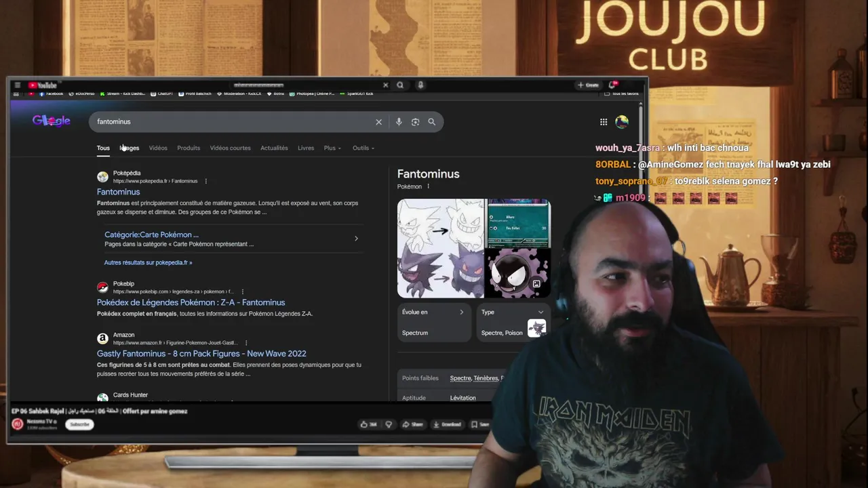Viewport: 868px width, 488px height.
Task: Click the YouTube Download button
Action: [x=446, y=424]
